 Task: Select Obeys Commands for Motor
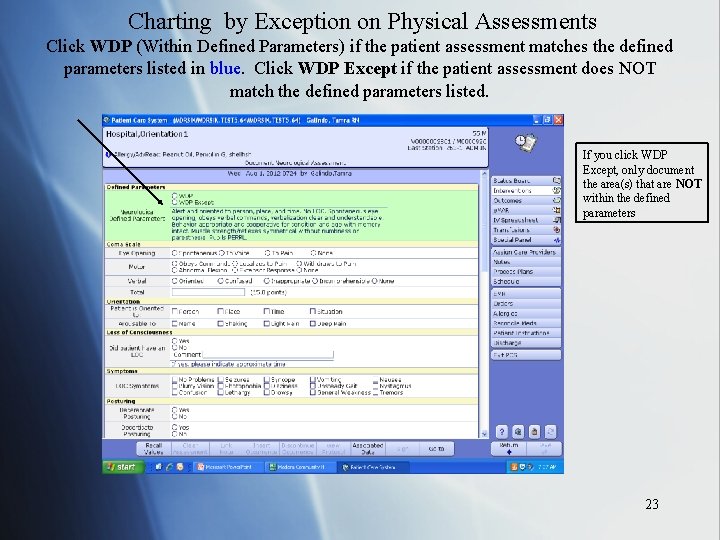174,264
